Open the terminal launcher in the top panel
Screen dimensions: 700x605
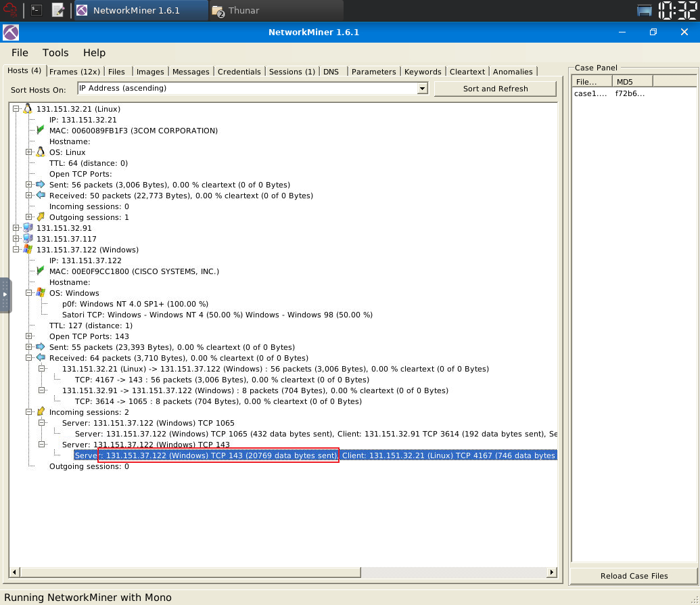37,10
